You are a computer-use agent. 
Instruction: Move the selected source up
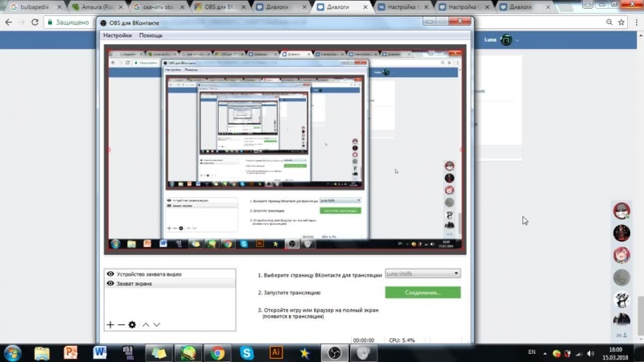146,325
